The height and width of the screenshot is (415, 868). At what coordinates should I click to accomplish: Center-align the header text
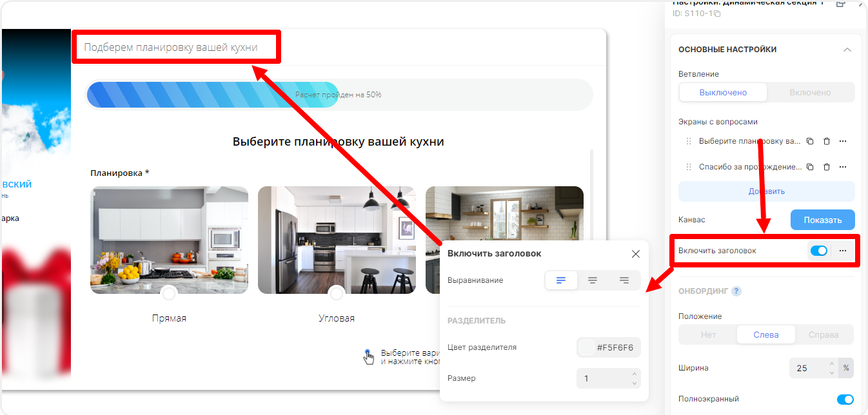pyautogui.click(x=593, y=280)
